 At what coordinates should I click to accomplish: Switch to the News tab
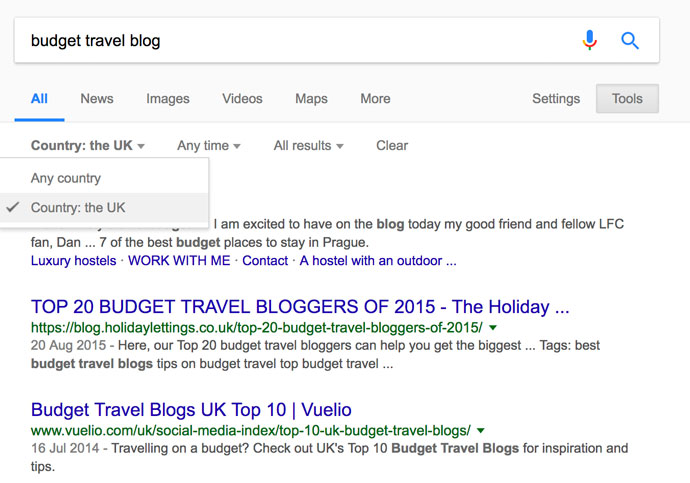[x=97, y=99]
